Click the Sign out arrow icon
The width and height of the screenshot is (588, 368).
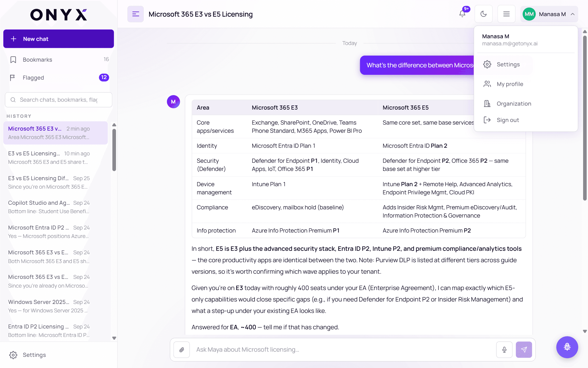487,120
